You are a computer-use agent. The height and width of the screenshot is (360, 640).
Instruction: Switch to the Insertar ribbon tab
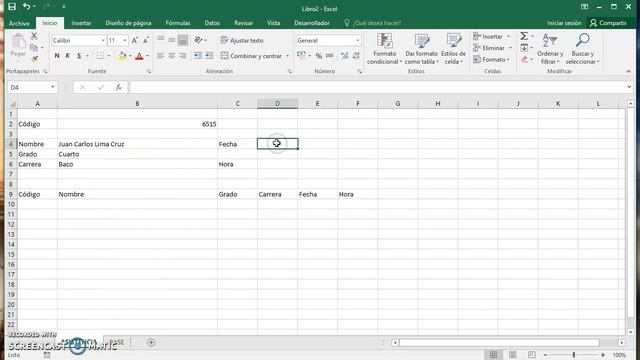click(x=81, y=23)
